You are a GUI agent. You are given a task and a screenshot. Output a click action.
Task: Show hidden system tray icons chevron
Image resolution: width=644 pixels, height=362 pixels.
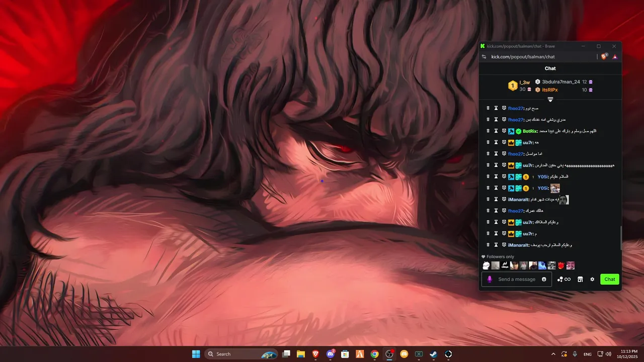tap(553, 354)
